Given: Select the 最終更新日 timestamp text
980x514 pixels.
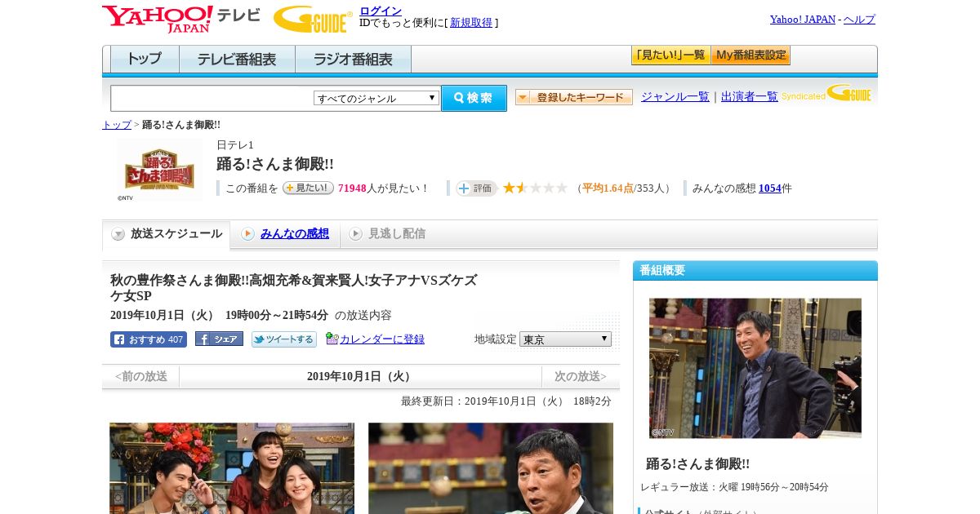Looking at the screenshot, I should pos(506,401).
